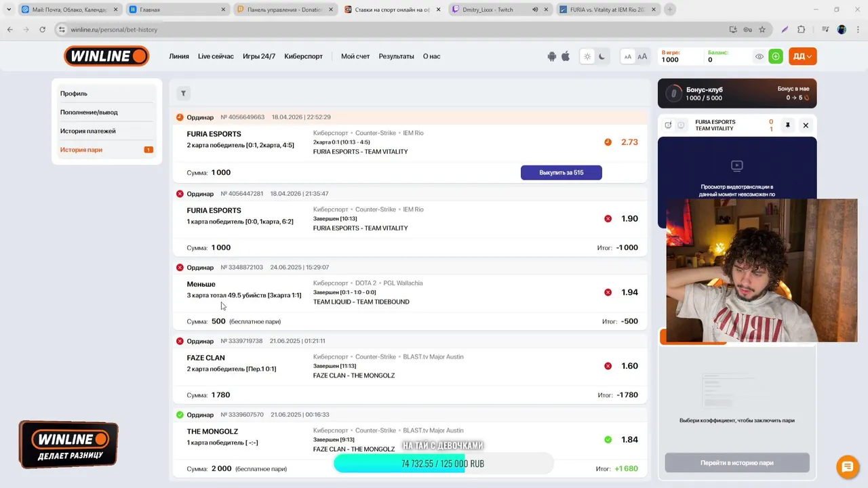This screenshot has width=868, height=488.
Task: Click the won status icon on bet 3339607570
Action: [180, 415]
